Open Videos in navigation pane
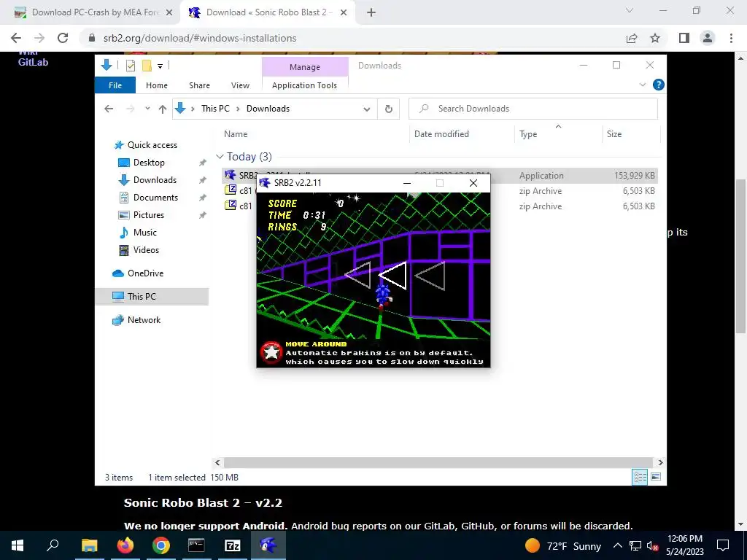Viewport: 747px width, 560px height. (x=146, y=250)
